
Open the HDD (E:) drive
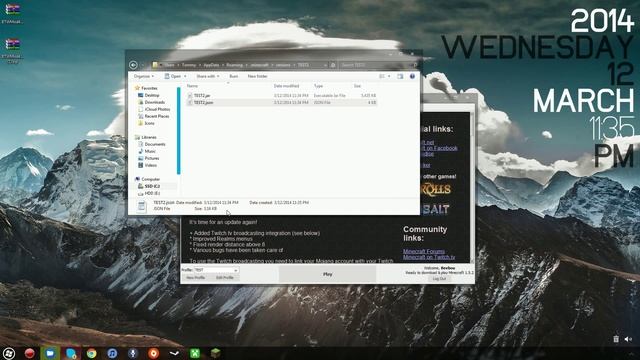pos(152,193)
